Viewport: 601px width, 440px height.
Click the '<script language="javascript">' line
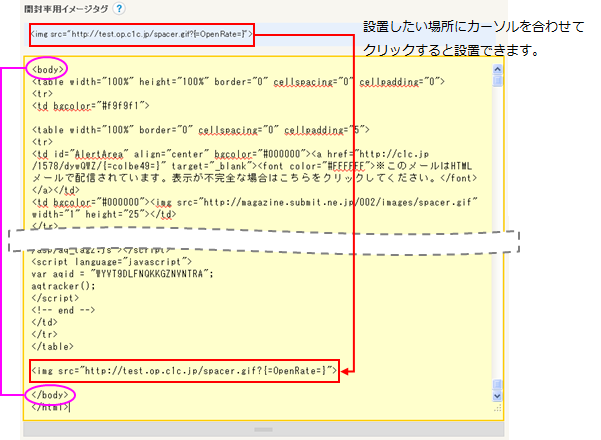pyautogui.click(x=112, y=262)
